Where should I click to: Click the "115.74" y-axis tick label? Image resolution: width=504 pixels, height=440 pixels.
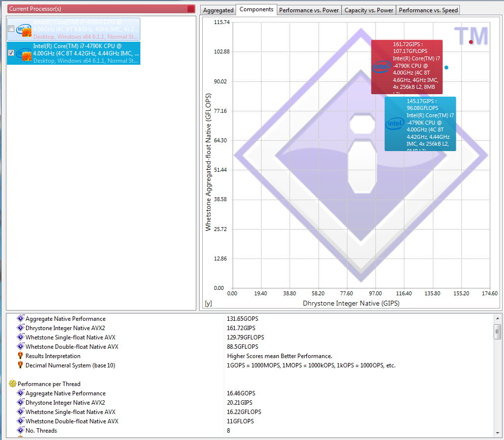pyautogui.click(x=222, y=22)
